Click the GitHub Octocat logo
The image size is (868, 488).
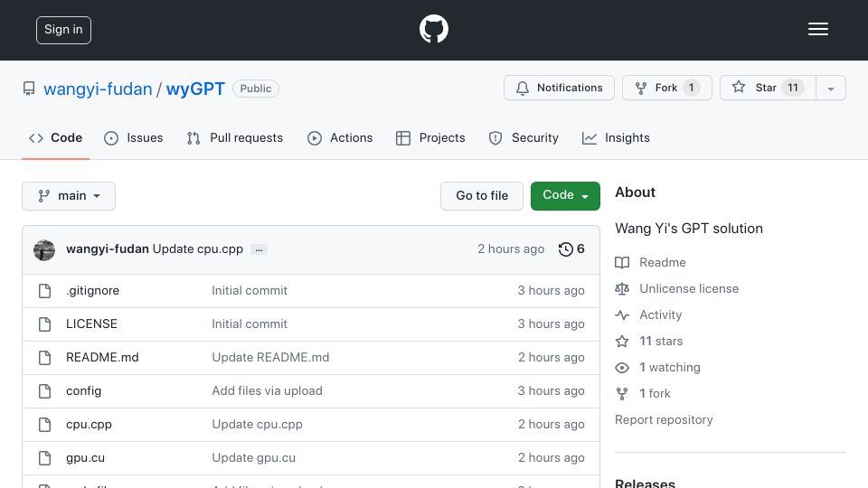(433, 29)
